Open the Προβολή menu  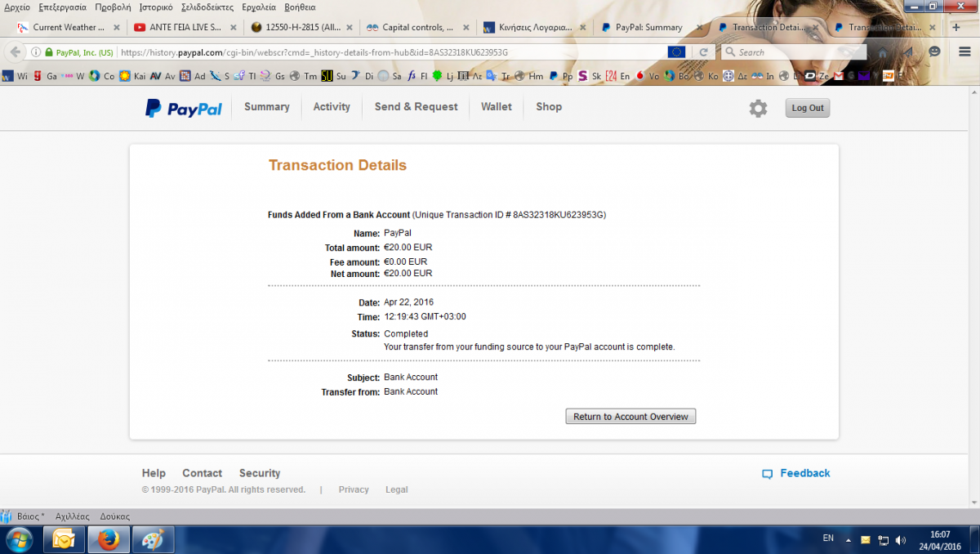(x=113, y=7)
